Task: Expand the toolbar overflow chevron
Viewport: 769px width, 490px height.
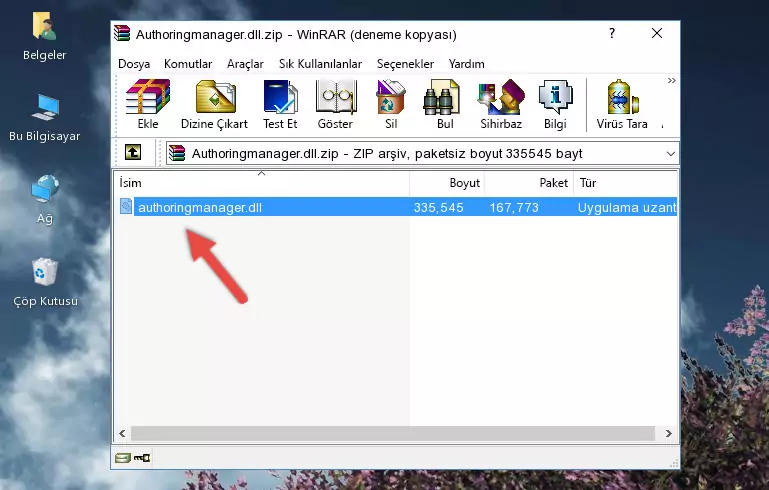Action: (671, 80)
